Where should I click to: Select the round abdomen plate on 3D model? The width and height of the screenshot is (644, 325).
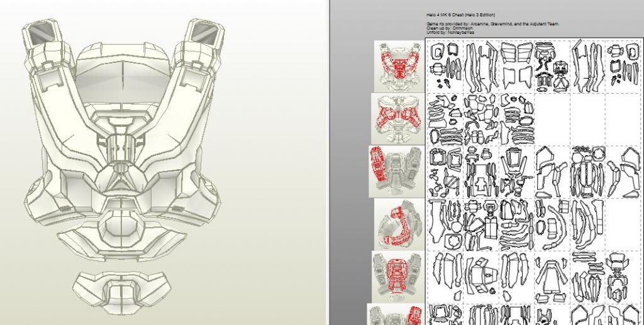[x=121, y=224]
